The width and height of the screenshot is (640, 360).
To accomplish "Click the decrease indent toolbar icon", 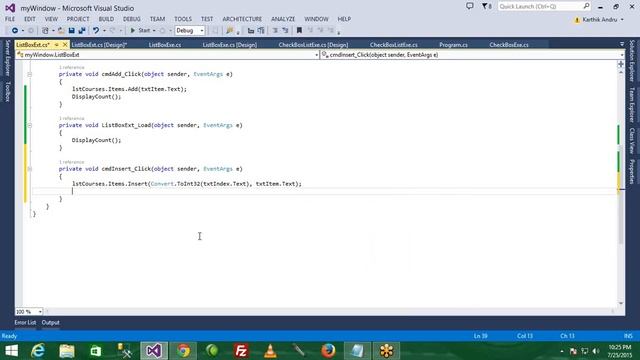I will (275, 31).
